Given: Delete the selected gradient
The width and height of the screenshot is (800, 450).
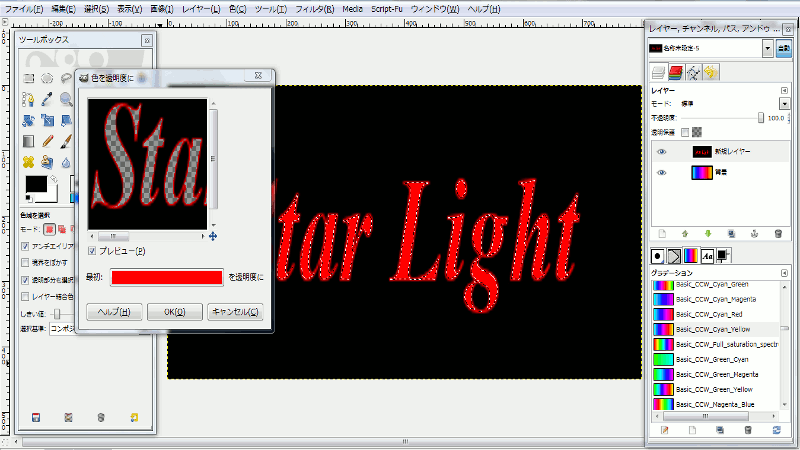Looking at the screenshot, I should 748,430.
